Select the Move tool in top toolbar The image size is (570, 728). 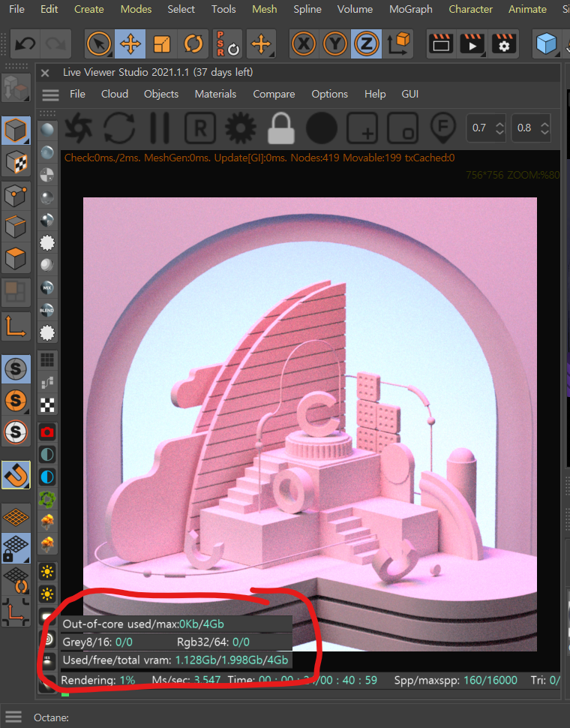[130, 44]
